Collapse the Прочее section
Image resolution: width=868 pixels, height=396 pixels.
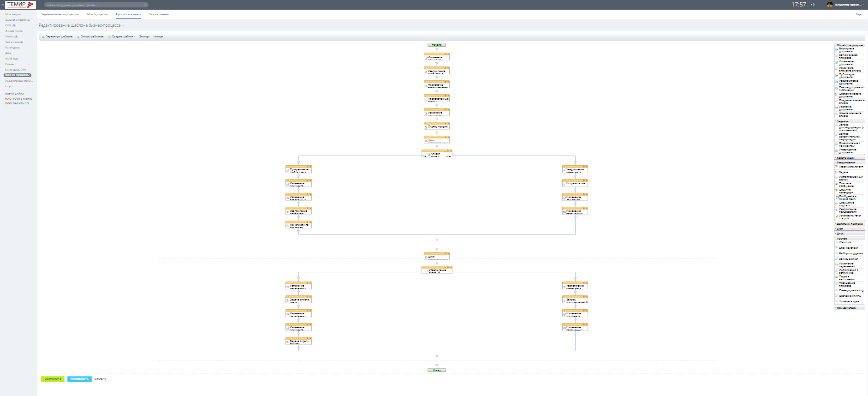coord(850,239)
